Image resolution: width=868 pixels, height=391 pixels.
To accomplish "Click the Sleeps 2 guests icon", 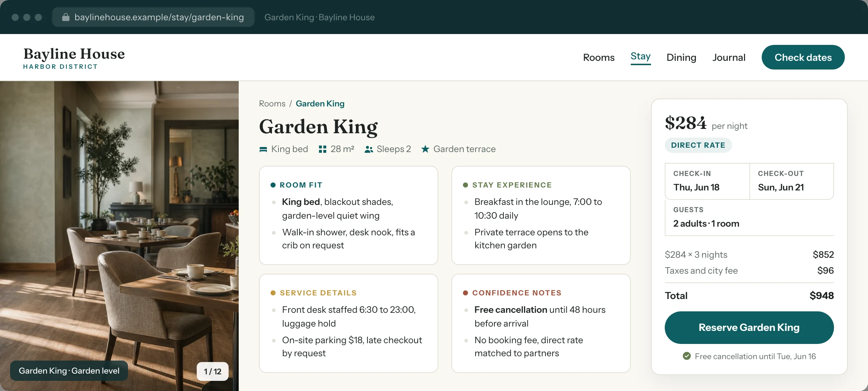I will pyautogui.click(x=369, y=149).
